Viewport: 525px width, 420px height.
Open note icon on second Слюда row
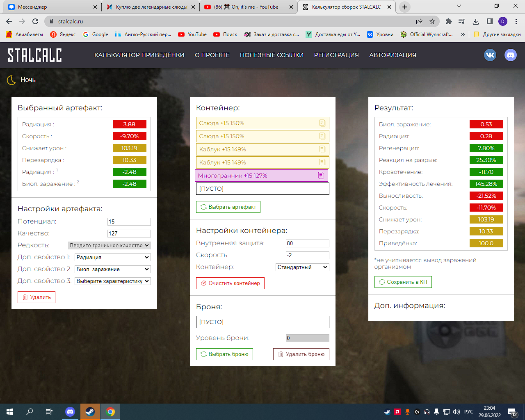322,136
